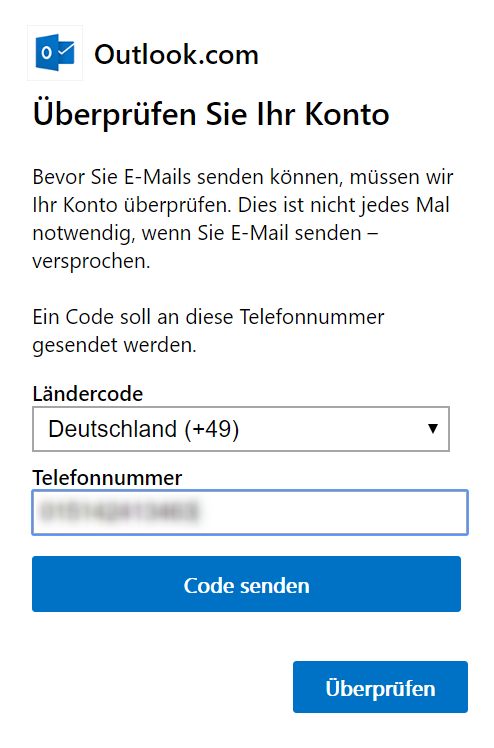494x748 pixels.
Task: Open the Ländercode country dropdown
Action: click(241, 429)
